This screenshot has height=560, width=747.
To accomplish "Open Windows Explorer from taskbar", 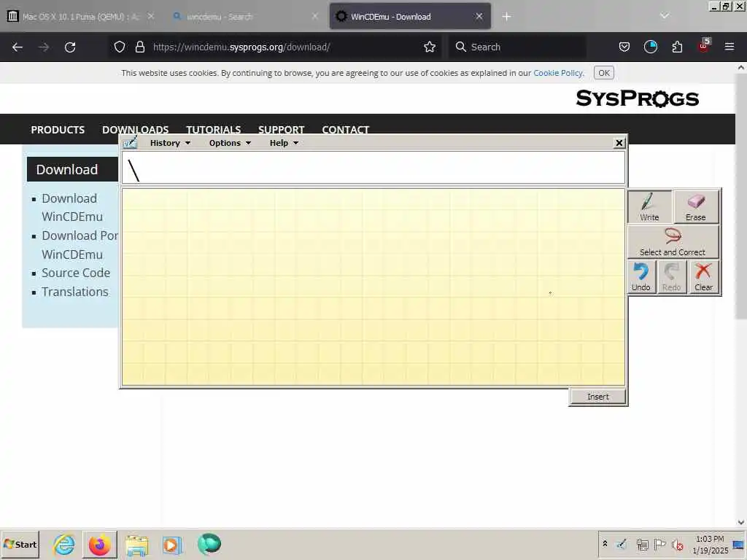I will click(x=136, y=544).
